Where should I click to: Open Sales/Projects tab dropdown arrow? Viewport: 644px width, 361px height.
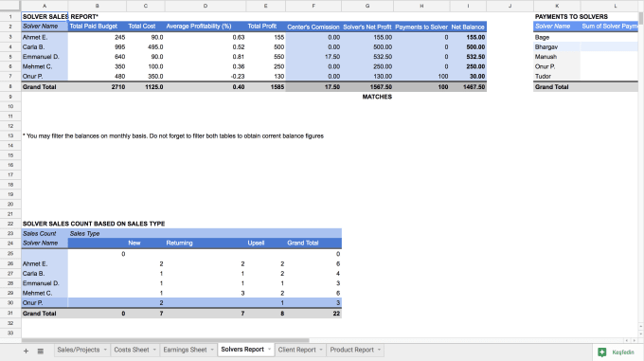click(x=105, y=350)
